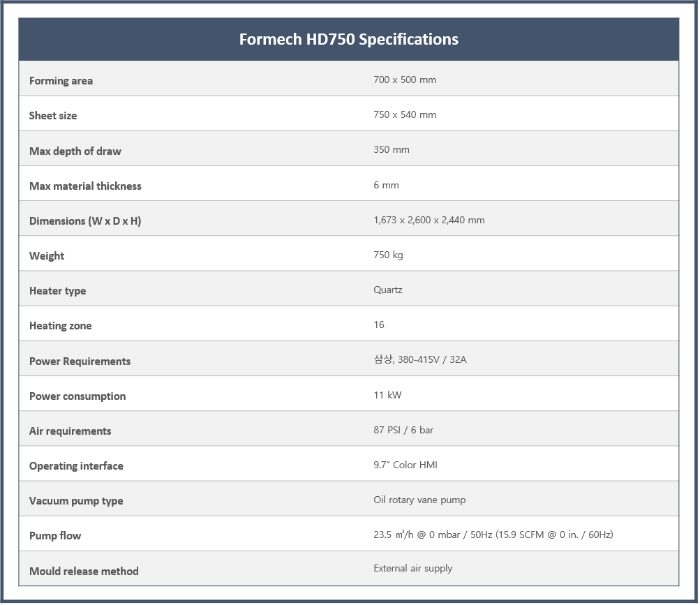Click the value '1,673 x 2,600 x 2,440 mm'
The width and height of the screenshot is (700, 605).
[x=429, y=220]
